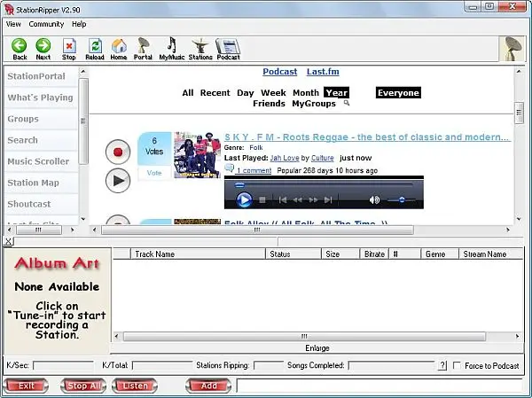Image resolution: width=532 pixels, height=398 pixels.
Task: Open Groups in the sidebar
Action: click(x=42, y=119)
